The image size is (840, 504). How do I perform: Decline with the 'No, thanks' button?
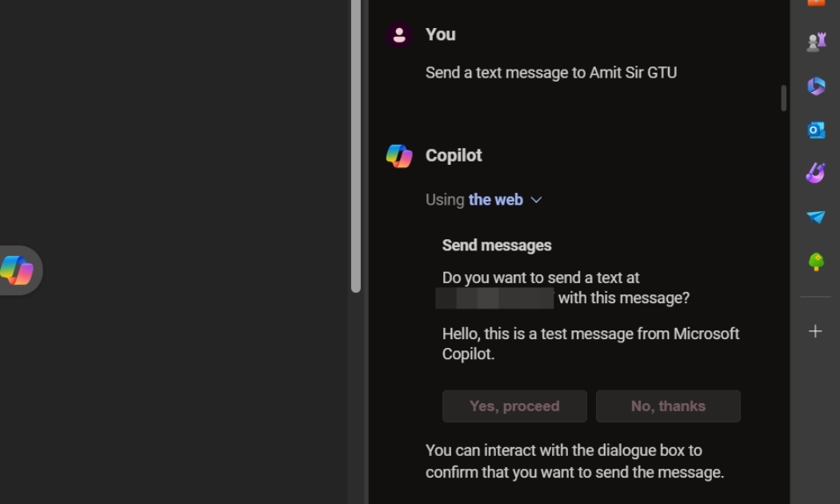click(668, 406)
